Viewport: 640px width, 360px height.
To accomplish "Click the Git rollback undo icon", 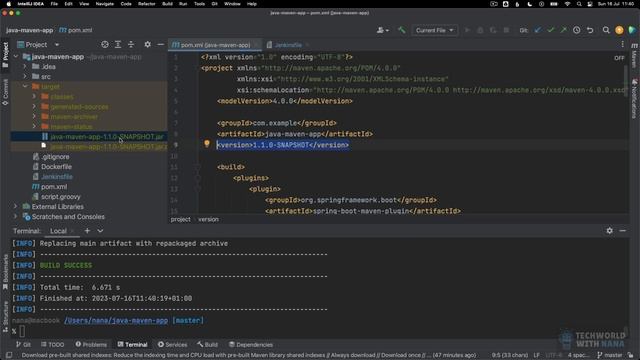I will click(590, 30).
